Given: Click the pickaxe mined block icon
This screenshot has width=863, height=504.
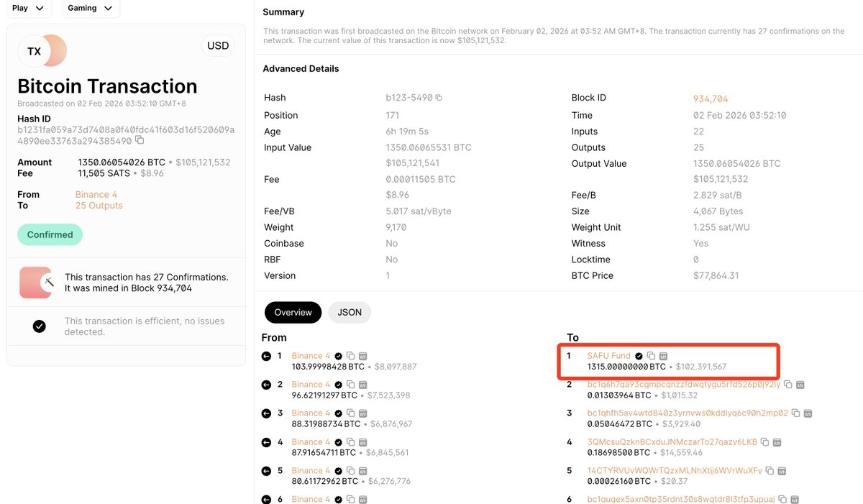Looking at the screenshot, I should pos(47,283).
